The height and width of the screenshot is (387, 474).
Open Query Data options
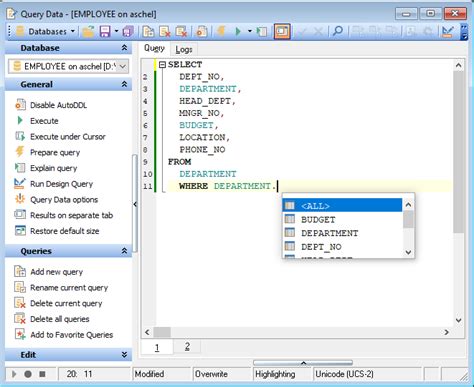pyautogui.click(x=57, y=199)
